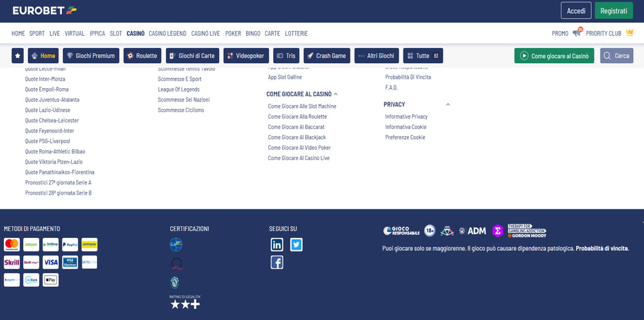Image resolution: width=644 pixels, height=320 pixels.
Task: Go to CASINÒ LIVE in main menu
Action: coord(205,33)
